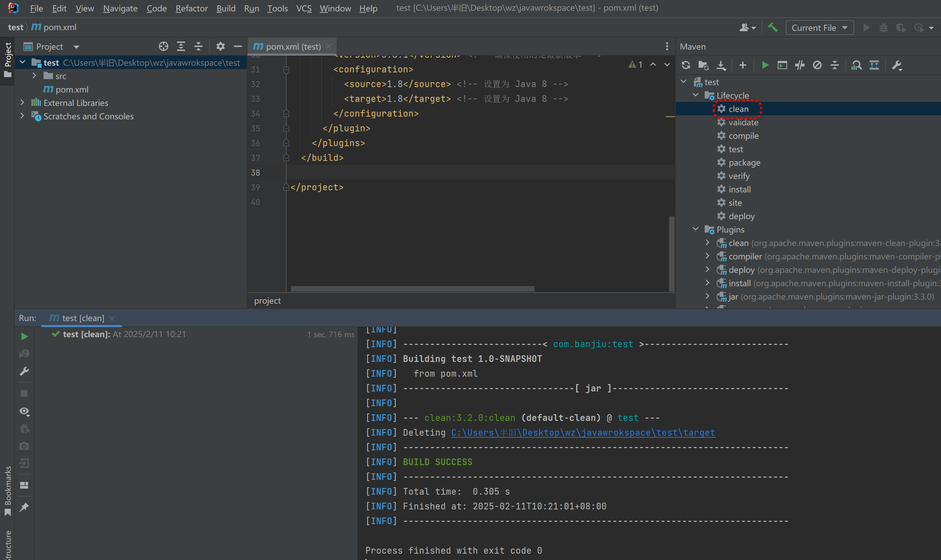Click wrench icon in Run panel
This screenshot has width=941, height=560.
24,371
